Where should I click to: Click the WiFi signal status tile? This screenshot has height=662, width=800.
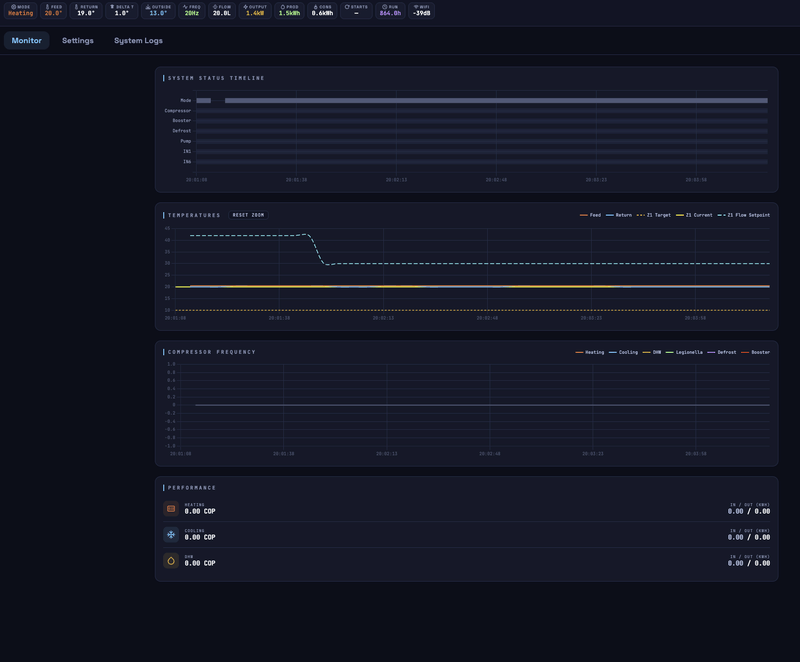point(422,10)
